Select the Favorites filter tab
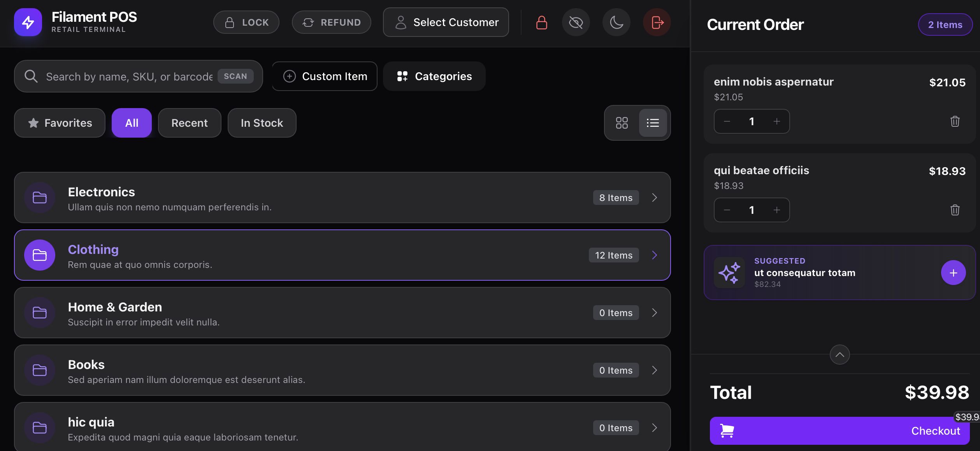 [x=60, y=123]
